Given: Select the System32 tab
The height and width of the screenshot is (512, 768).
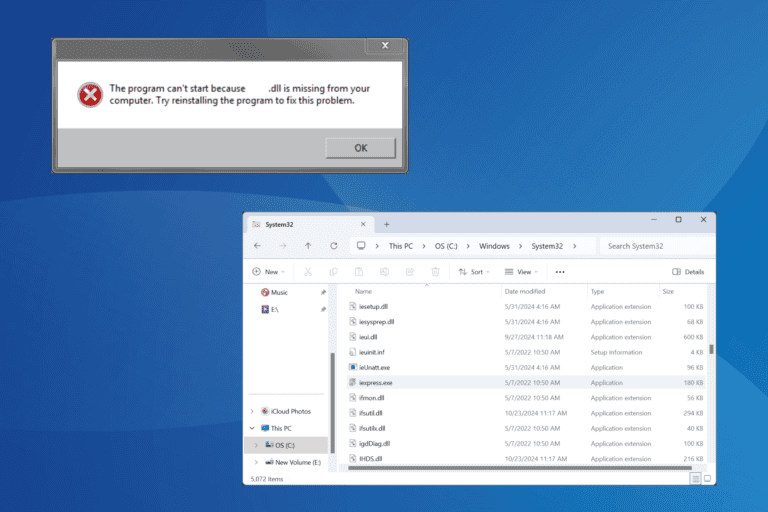Looking at the screenshot, I should click(x=309, y=224).
